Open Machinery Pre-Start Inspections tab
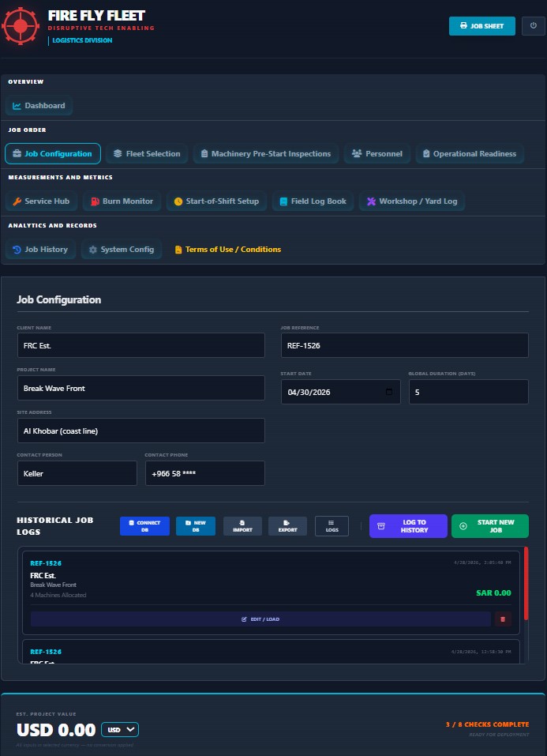 [265, 154]
